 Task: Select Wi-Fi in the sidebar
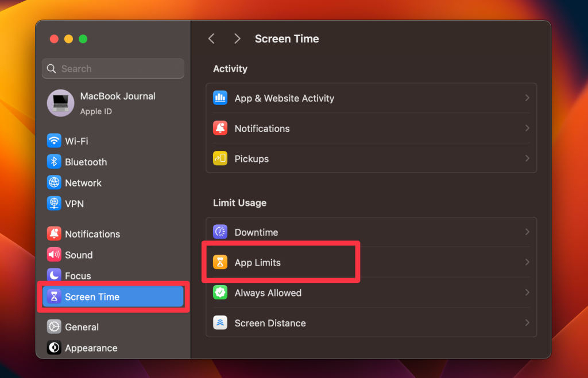tap(113, 141)
